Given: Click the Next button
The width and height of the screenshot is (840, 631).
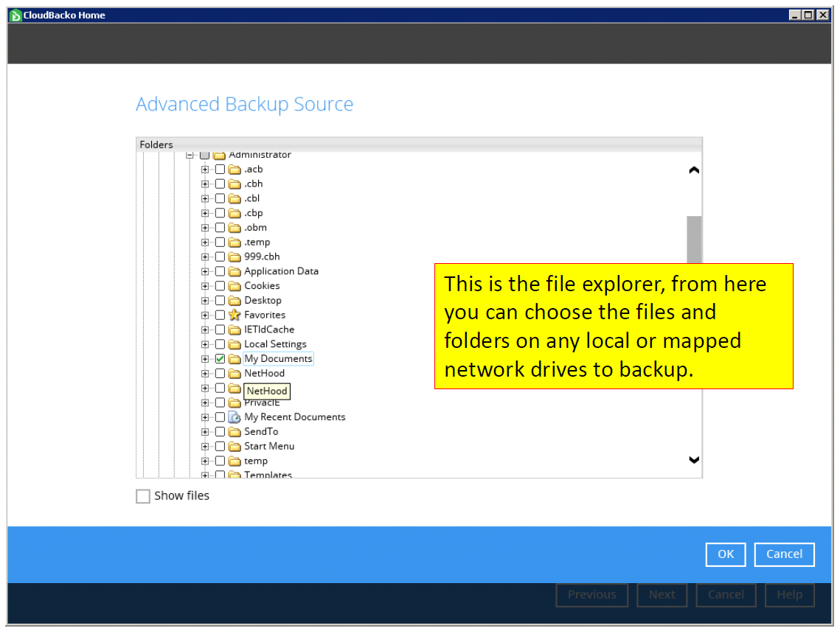Looking at the screenshot, I should [x=662, y=595].
